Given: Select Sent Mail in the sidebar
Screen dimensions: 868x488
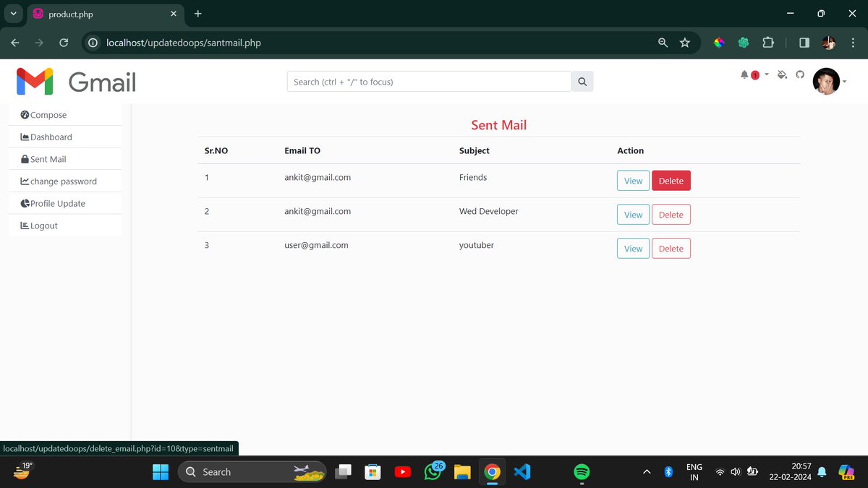Looking at the screenshot, I should point(65,159).
